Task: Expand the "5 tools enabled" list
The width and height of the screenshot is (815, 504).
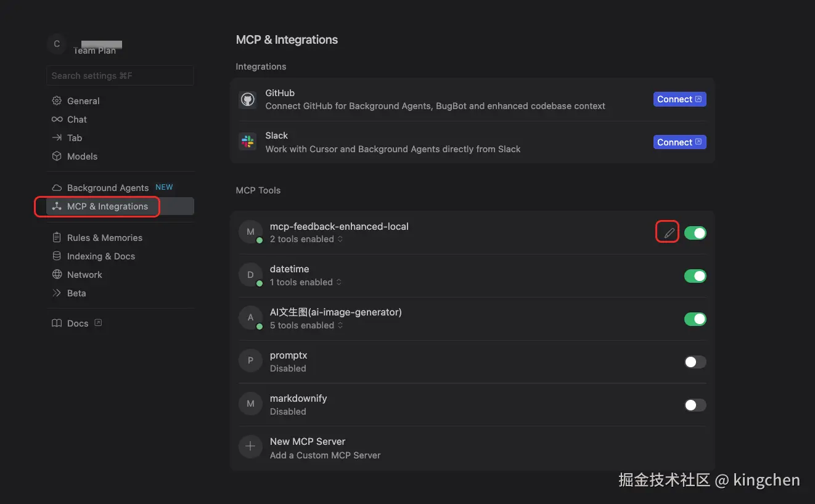Action: [x=306, y=325]
